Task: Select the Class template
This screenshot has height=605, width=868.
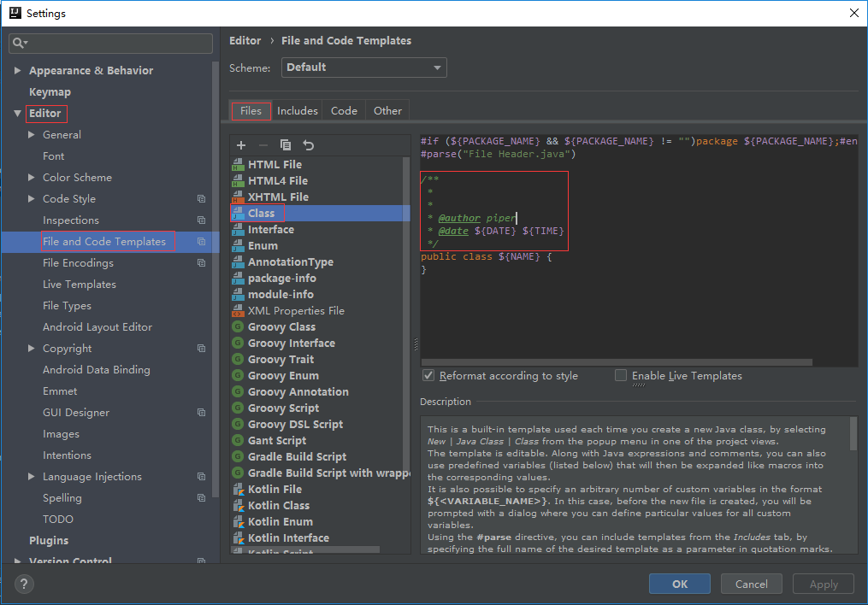Action: pyautogui.click(x=321, y=214)
